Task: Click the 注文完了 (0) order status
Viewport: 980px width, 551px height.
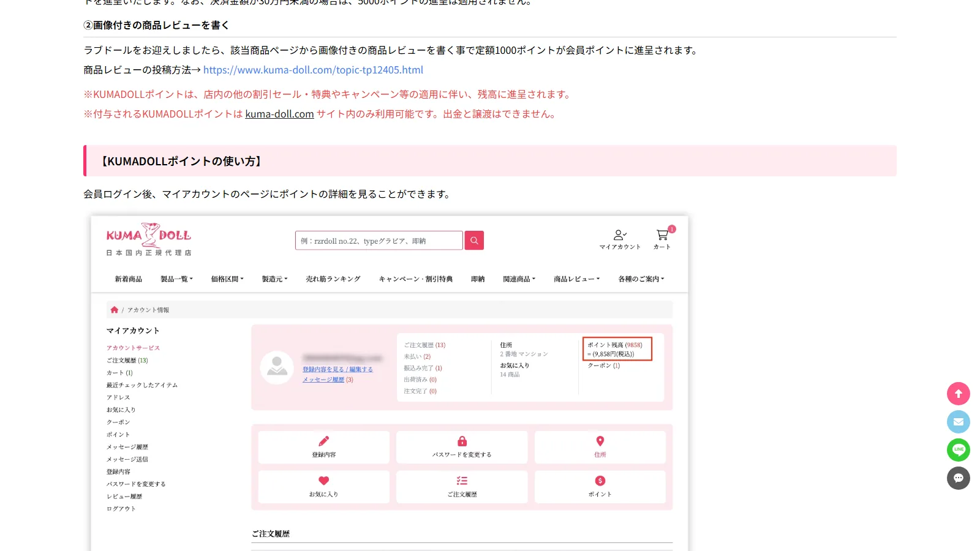Action: point(420,391)
